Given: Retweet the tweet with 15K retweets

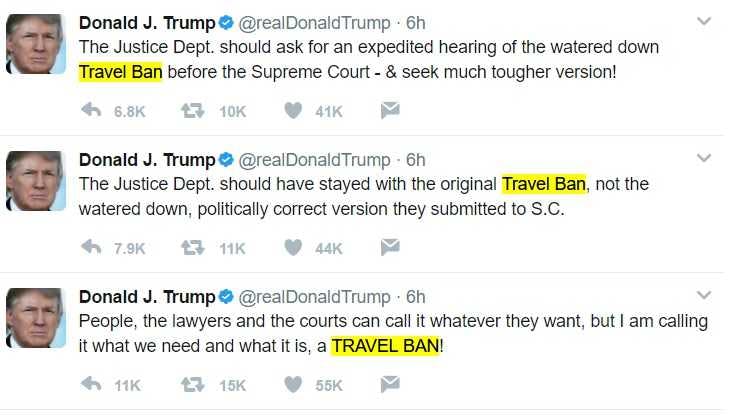Looking at the screenshot, I should coord(193,385).
